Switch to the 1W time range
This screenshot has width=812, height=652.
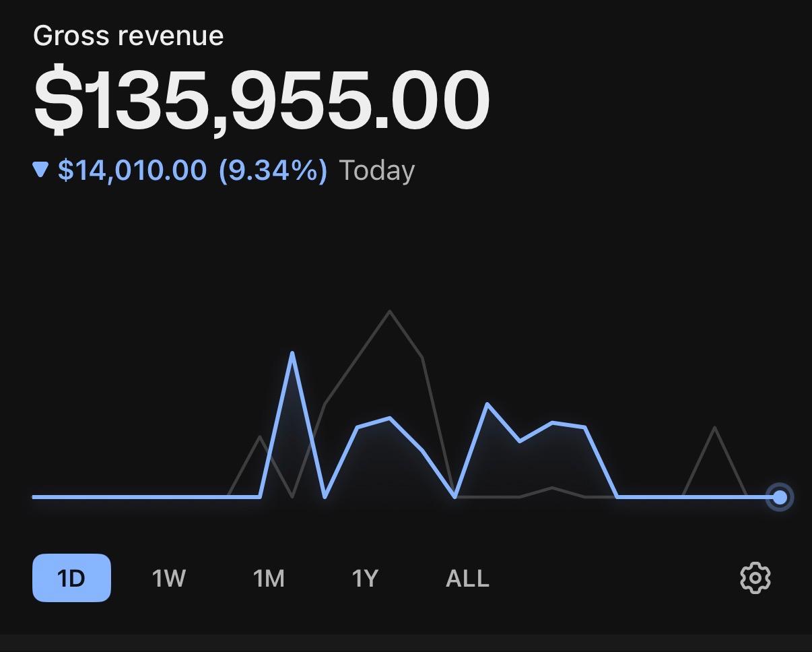pos(168,578)
